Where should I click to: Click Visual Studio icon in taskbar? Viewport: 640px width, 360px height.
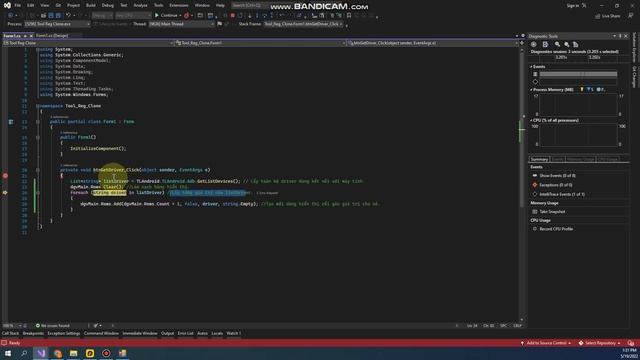(41, 353)
